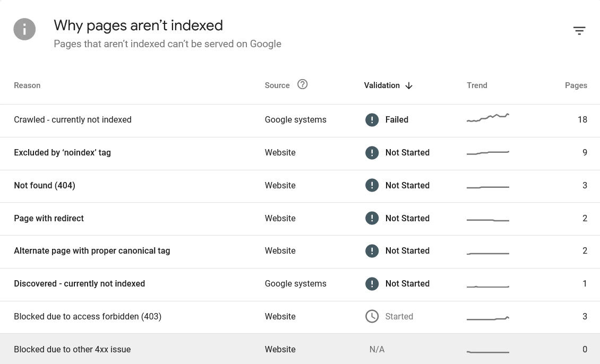Image resolution: width=600 pixels, height=364 pixels.
Task: Open 'Crawled - currently not indexed' row
Action: tap(300, 120)
